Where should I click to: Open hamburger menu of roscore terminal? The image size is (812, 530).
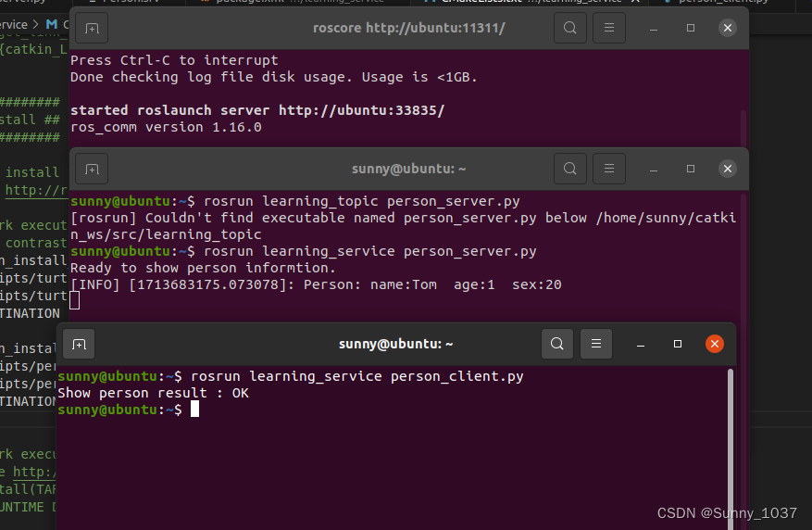point(609,28)
